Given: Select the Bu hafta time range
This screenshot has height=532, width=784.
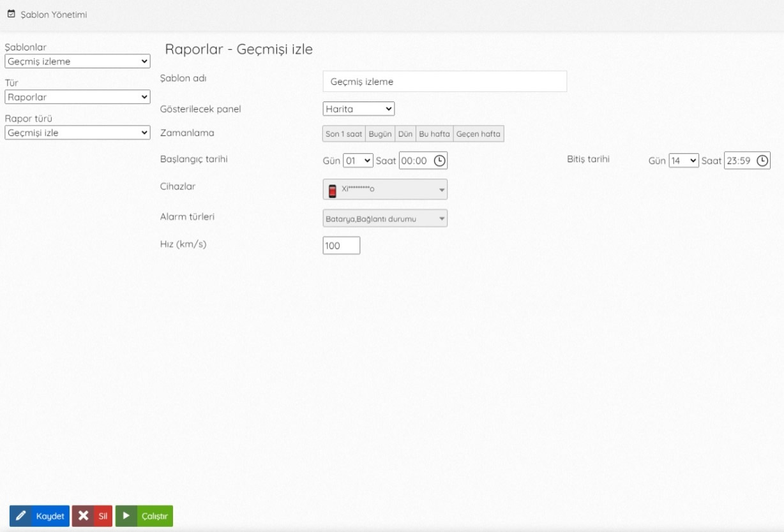Looking at the screenshot, I should [x=434, y=134].
